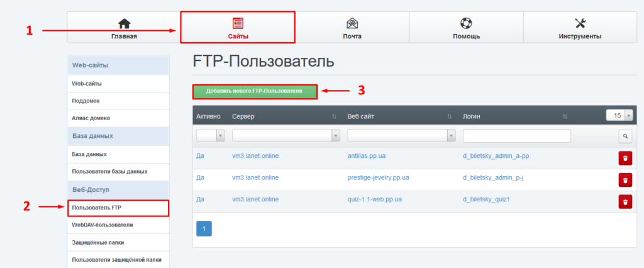This screenshot has width=644, height=268.
Task: Open the d_biletsky_quiz1 login link
Action: pyautogui.click(x=486, y=199)
